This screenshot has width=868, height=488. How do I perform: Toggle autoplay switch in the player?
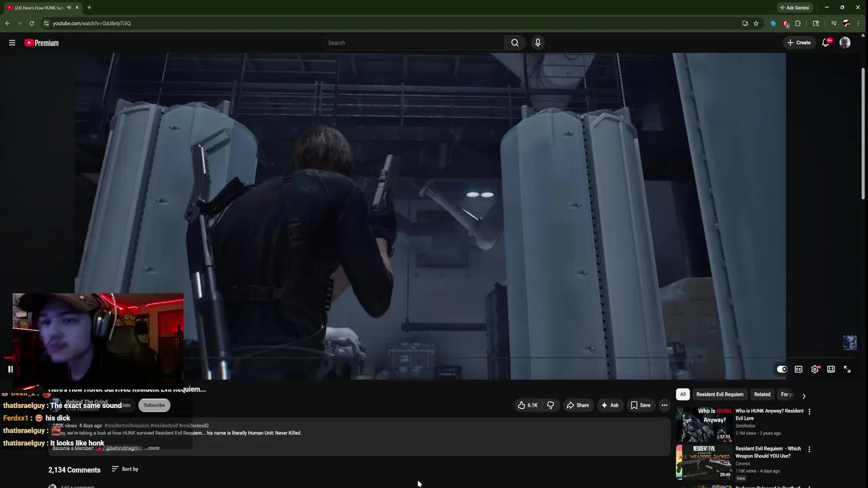coord(782,369)
